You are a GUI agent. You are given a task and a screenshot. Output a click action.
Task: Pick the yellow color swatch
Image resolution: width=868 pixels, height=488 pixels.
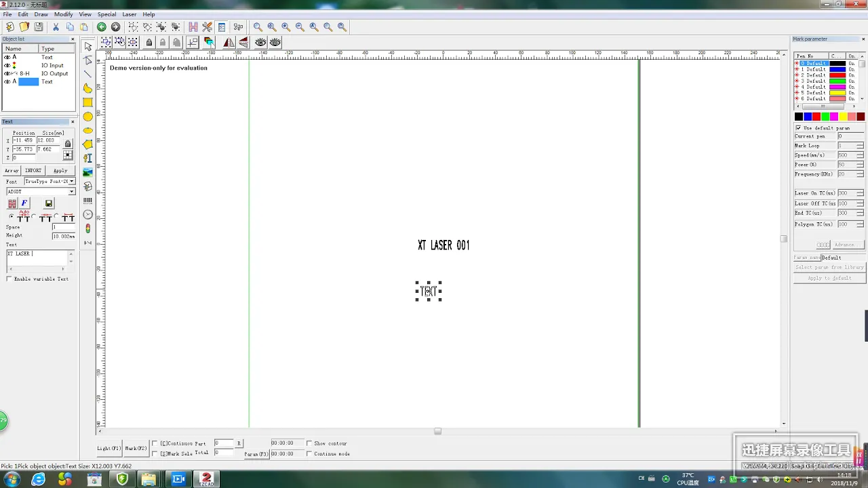(x=843, y=117)
